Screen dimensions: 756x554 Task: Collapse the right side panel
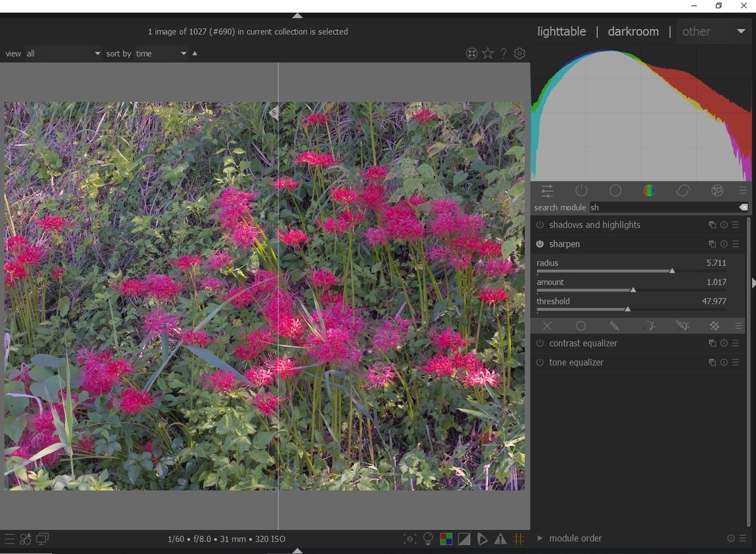(x=753, y=283)
